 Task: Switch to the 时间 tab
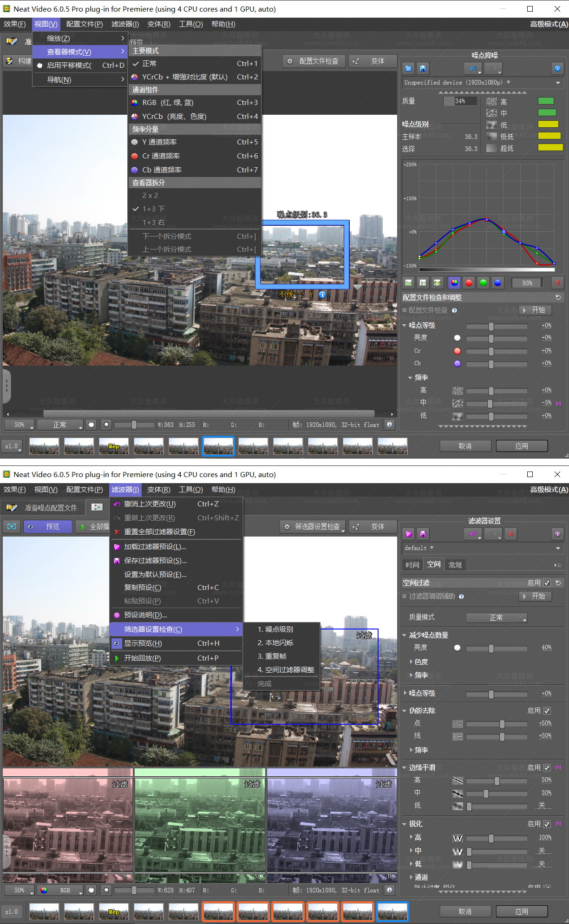click(x=412, y=564)
